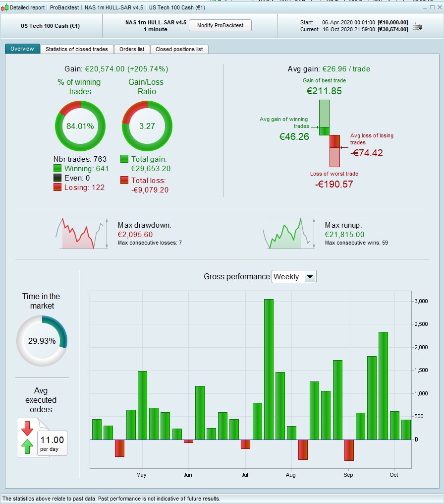Screen dimensions: 444x504
Task: Click the dropdown arrow beside Weekly
Action: [x=310, y=277]
